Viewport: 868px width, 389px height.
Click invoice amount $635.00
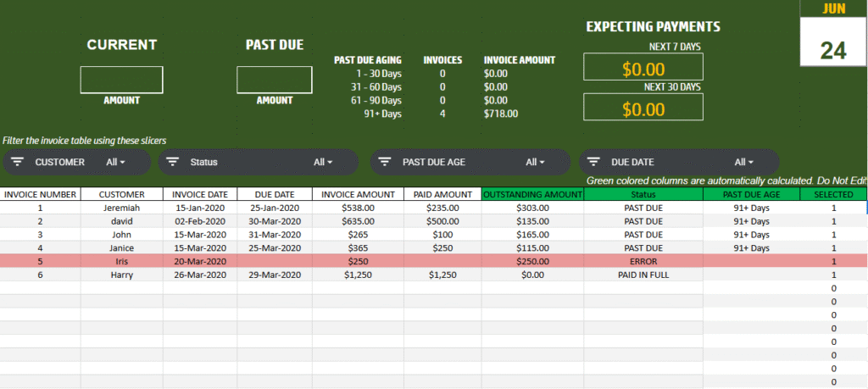[359, 221]
